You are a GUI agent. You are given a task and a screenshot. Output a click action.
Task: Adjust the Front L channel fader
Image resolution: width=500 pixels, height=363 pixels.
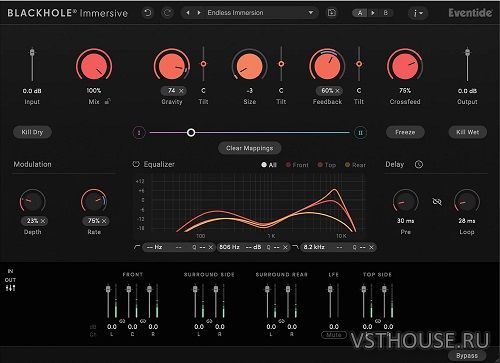108,289
